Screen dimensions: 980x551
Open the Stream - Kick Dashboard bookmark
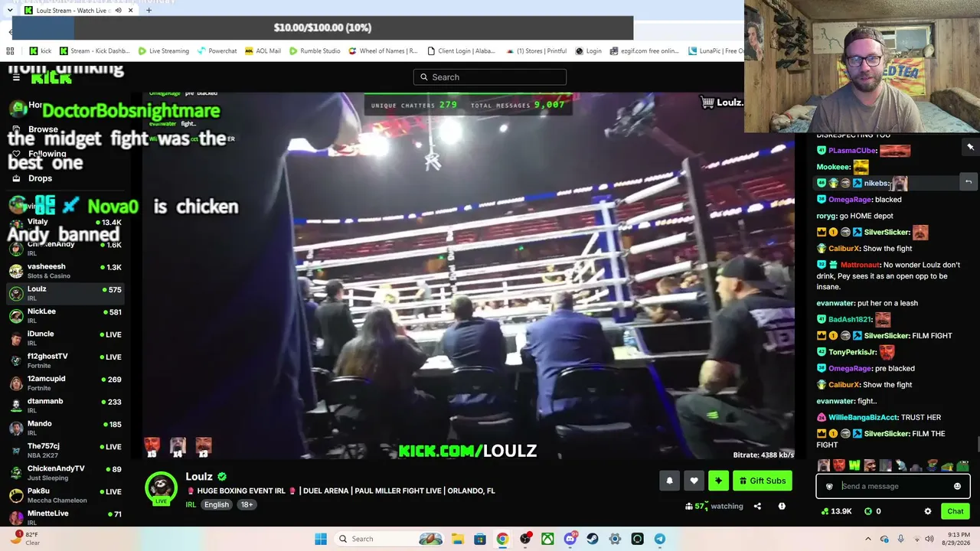94,51
